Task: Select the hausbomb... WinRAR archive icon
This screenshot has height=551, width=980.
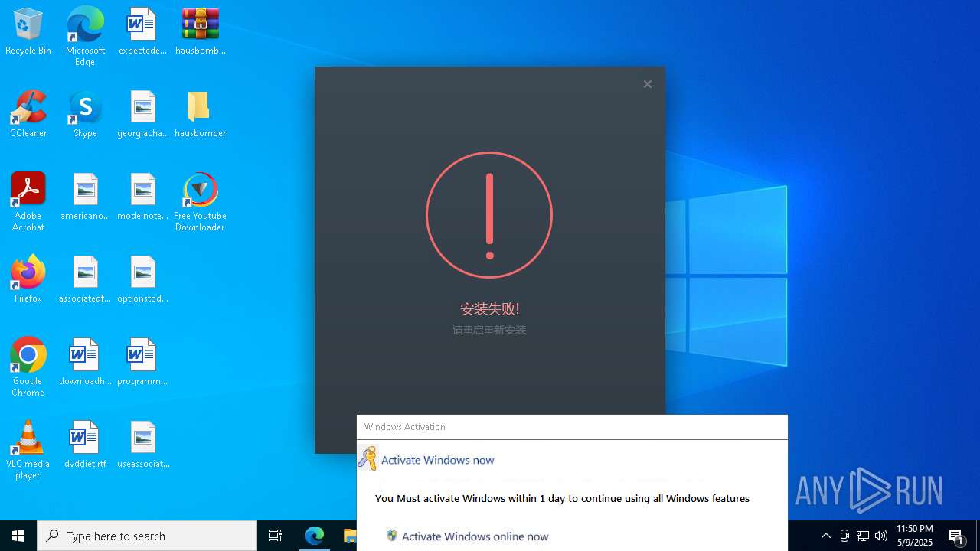Action: coord(200,31)
